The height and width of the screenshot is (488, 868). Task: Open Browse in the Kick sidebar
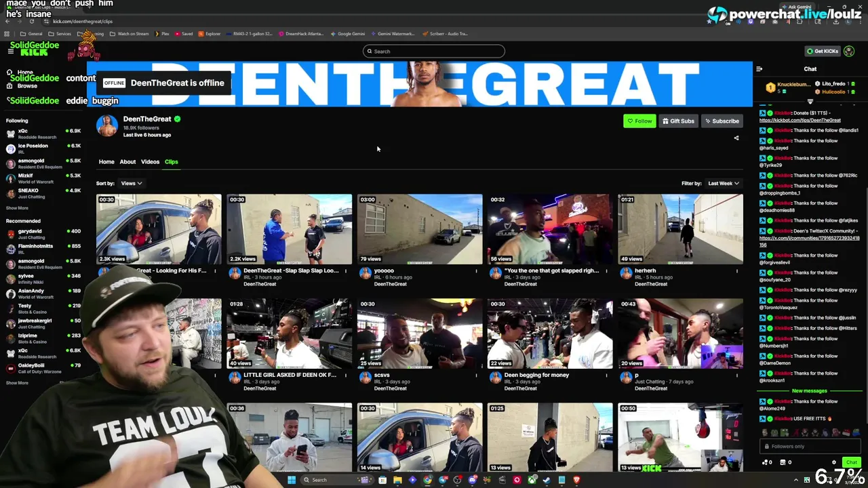pyautogui.click(x=22, y=86)
